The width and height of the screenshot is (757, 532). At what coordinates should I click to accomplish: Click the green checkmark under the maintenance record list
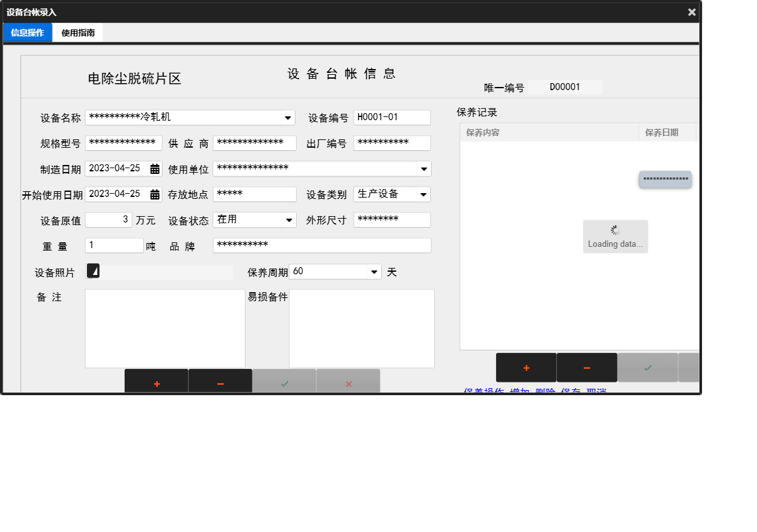[x=648, y=367]
